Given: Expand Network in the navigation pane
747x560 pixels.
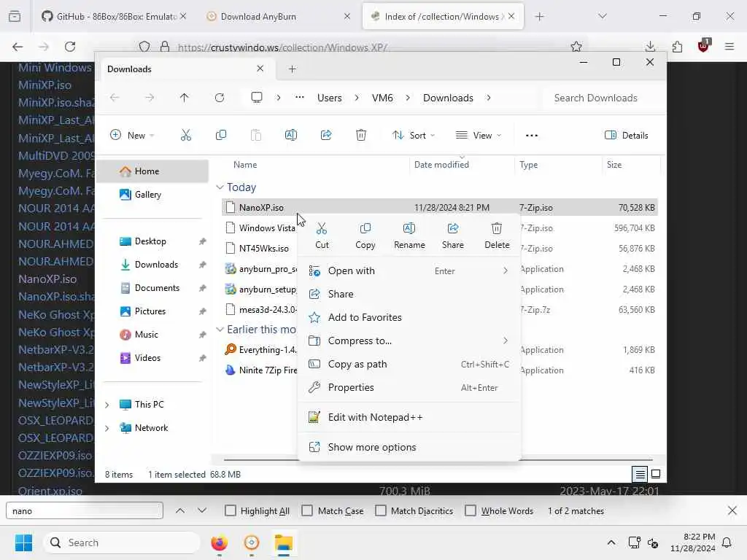Looking at the screenshot, I should click(107, 428).
